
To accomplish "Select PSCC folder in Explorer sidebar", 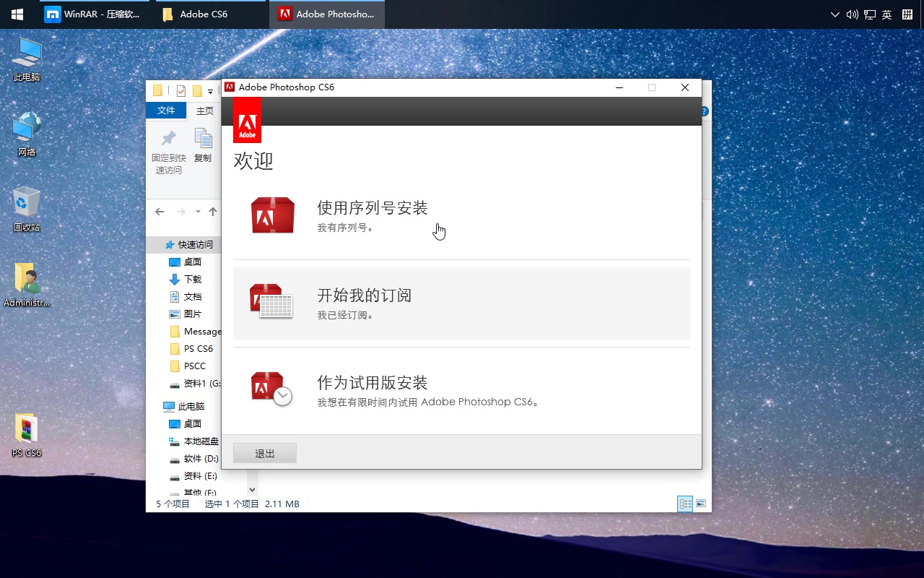I will point(188,366).
